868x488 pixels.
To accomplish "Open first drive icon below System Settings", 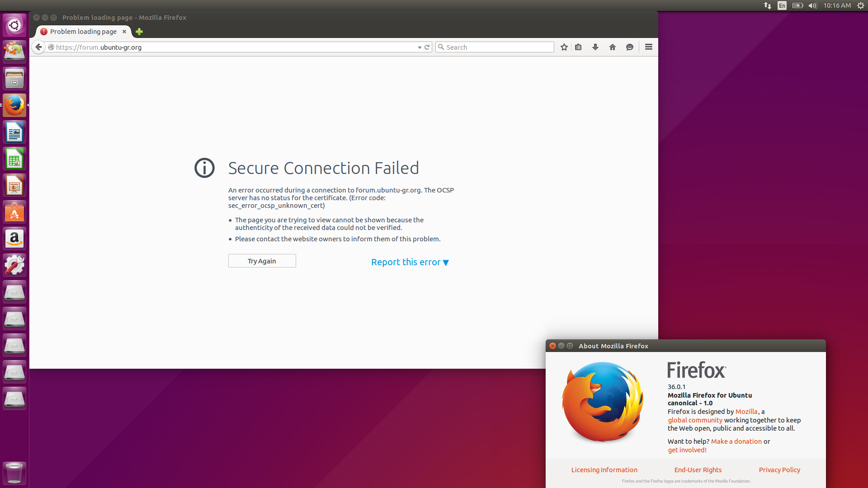I will click(x=14, y=292).
